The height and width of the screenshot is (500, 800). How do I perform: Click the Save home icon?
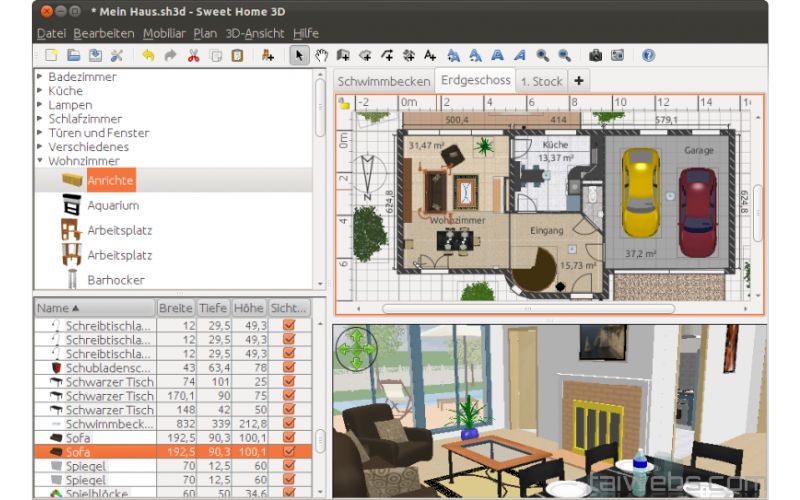[x=95, y=56]
